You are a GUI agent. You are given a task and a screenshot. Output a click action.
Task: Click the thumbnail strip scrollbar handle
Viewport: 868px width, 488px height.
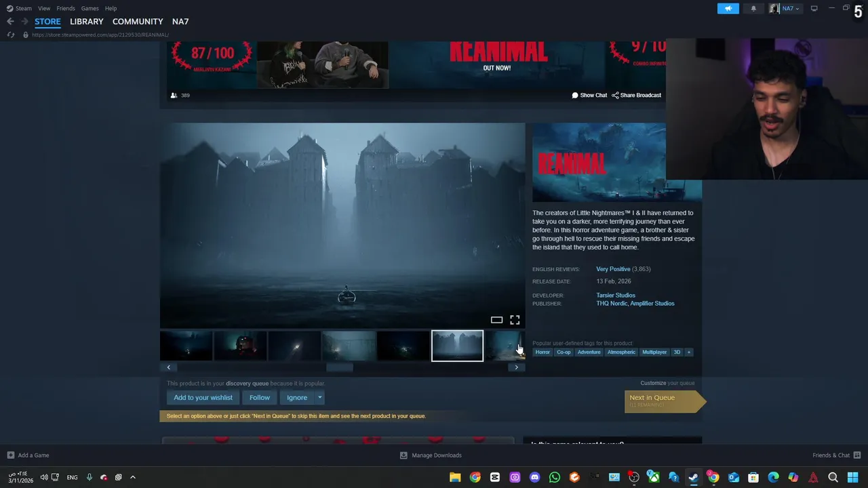340,367
